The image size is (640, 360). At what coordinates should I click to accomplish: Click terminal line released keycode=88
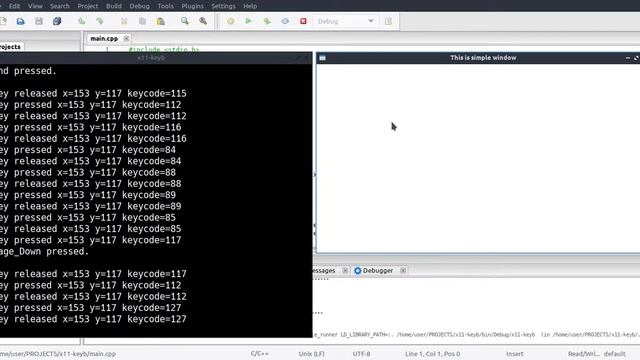tap(91, 184)
